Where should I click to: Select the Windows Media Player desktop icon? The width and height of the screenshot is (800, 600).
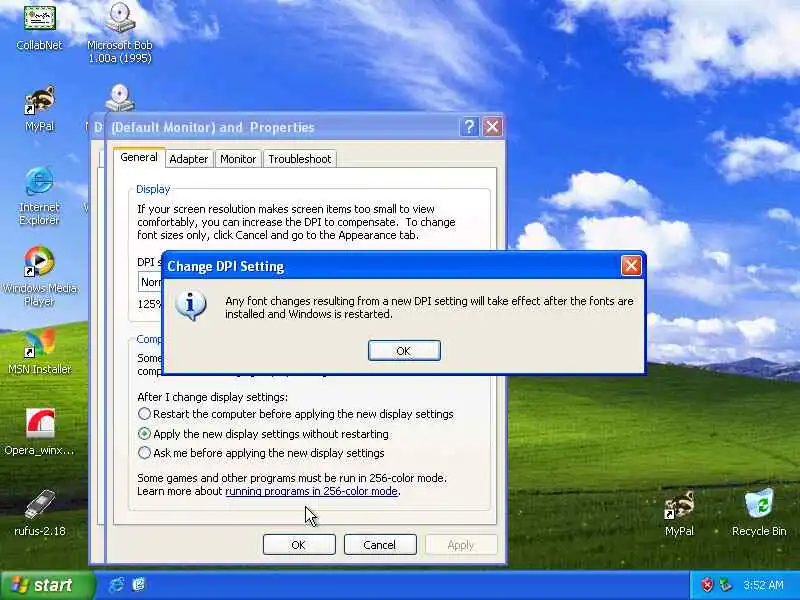point(39,276)
